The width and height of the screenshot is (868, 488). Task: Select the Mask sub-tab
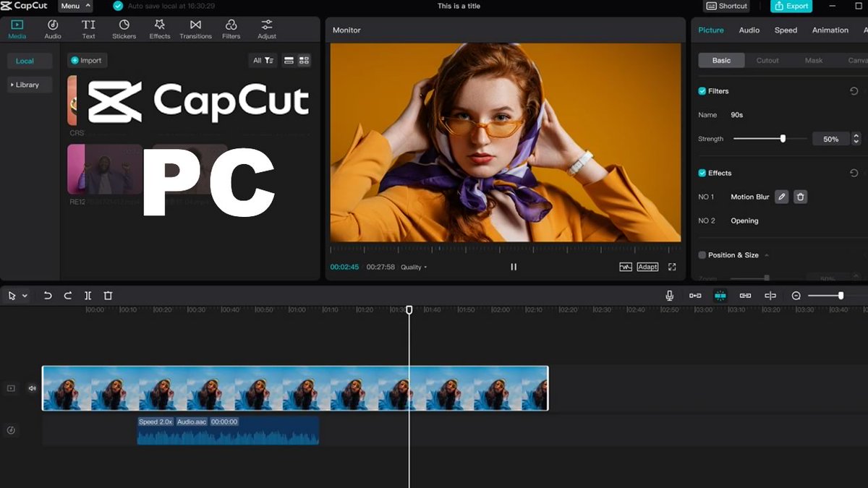tap(814, 60)
